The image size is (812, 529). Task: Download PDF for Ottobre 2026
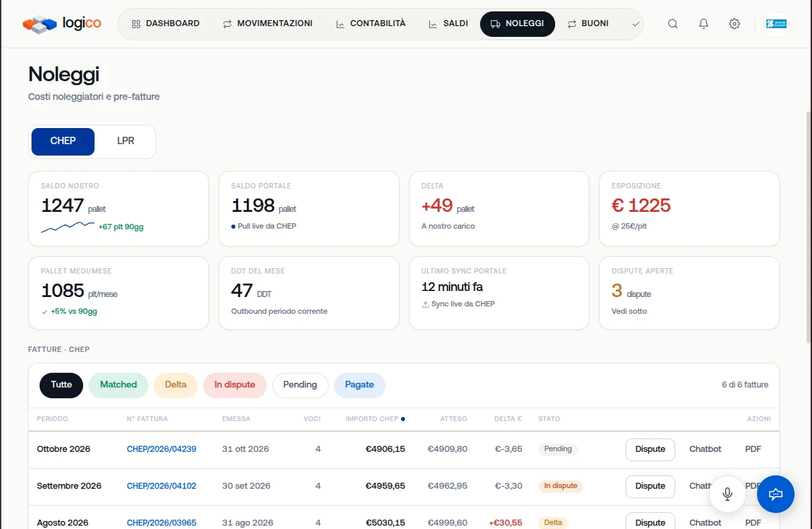753,449
